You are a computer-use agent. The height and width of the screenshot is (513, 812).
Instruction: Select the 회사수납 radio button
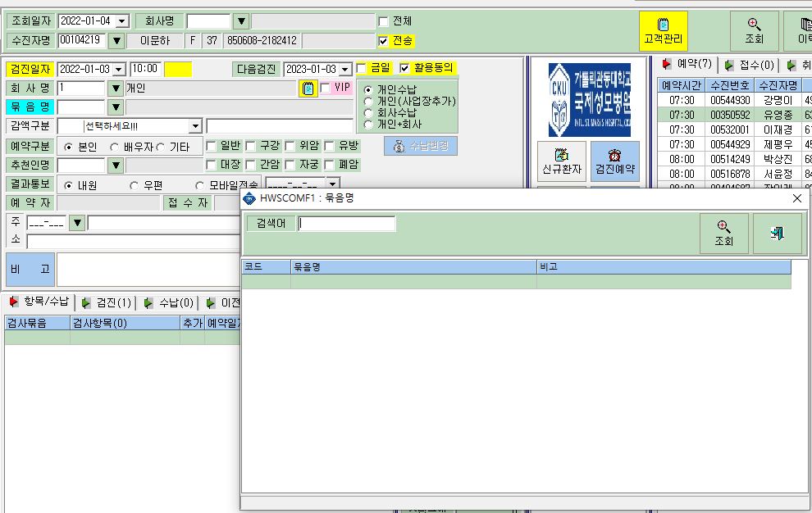[368, 113]
